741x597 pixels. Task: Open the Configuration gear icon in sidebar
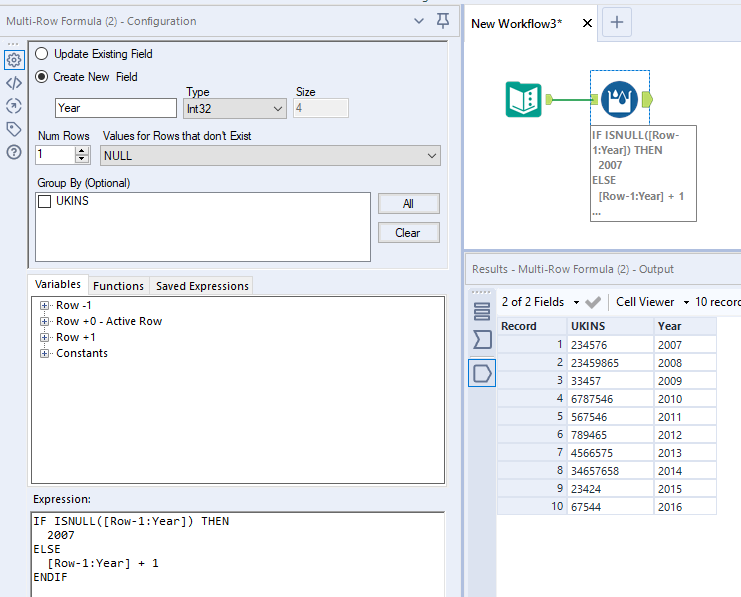click(14, 60)
